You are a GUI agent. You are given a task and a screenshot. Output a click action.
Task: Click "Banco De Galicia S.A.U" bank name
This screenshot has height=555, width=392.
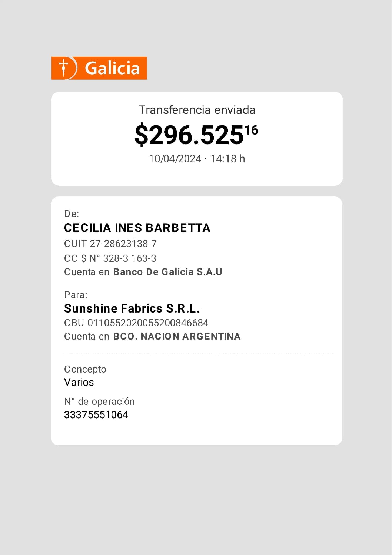point(167,272)
